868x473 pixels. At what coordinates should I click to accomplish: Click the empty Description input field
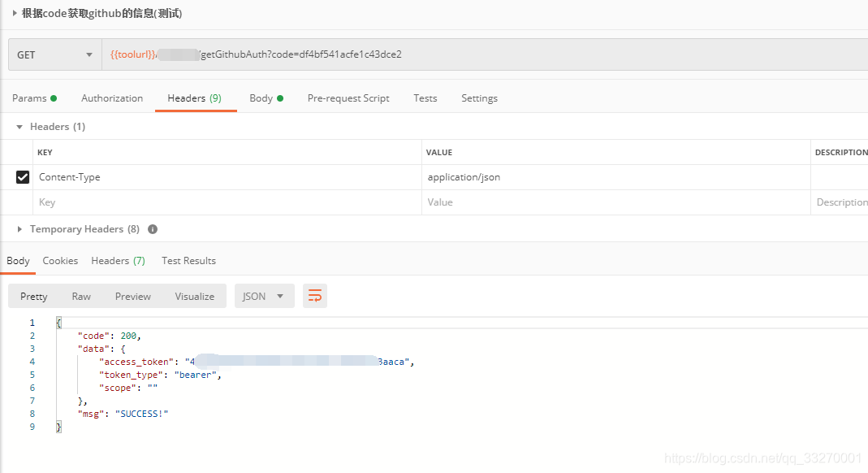(x=840, y=202)
